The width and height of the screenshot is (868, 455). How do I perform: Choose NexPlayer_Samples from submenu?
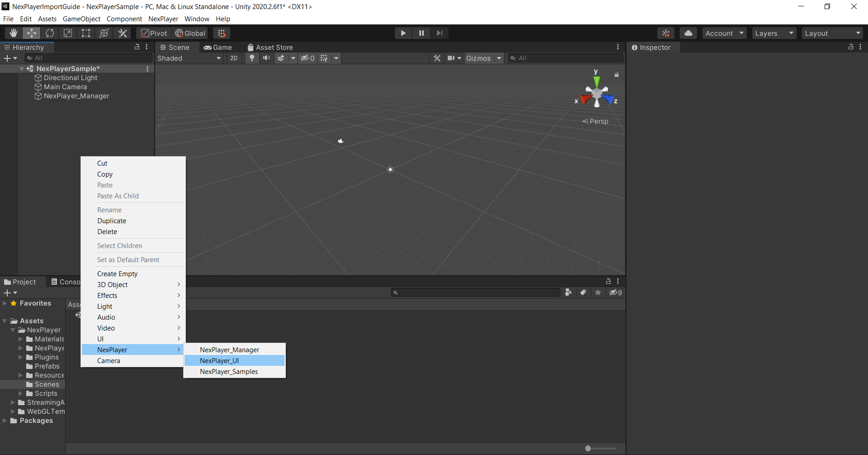pyautogui.click(x=234, y=371)
